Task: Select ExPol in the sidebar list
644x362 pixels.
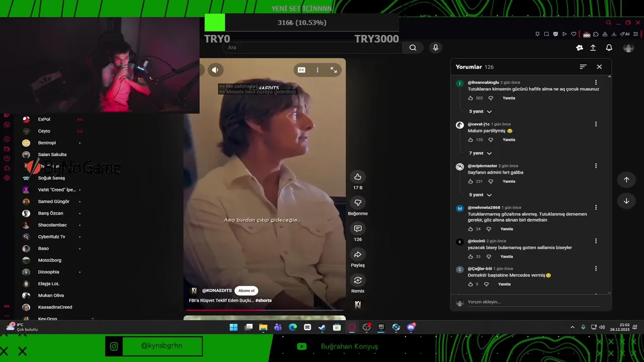Action: (x=53, y=119)
